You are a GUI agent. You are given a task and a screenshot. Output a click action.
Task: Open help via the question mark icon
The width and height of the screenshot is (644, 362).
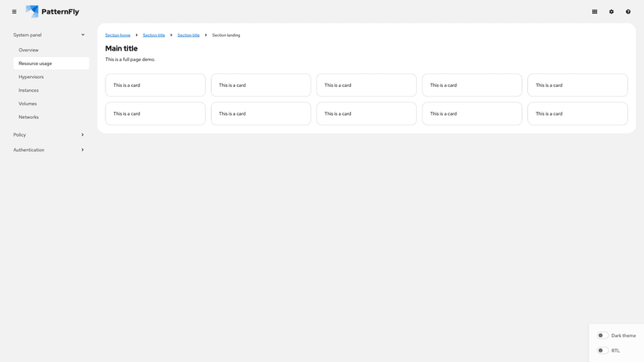coord(628,12)
